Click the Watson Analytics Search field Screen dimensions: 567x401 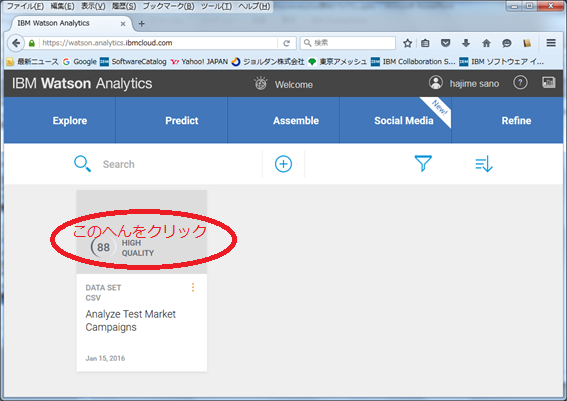pyautogui.click(x=166, y=164)
